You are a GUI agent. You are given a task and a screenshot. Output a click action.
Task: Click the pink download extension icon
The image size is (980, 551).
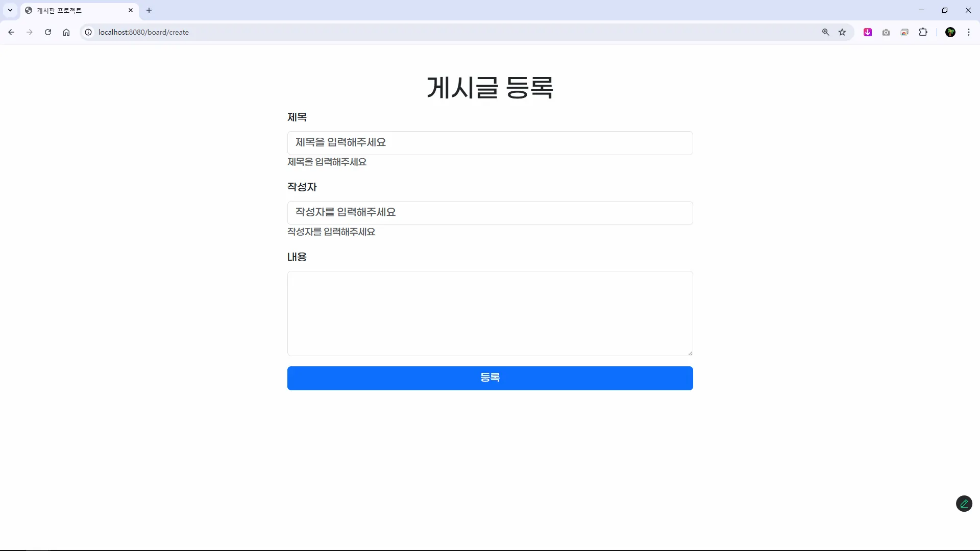coord(868,32)
